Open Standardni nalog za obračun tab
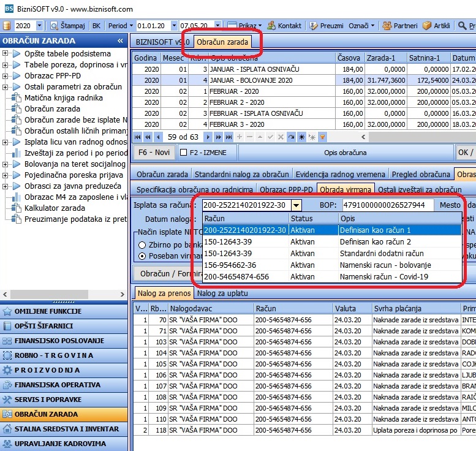 coord(241,174)
